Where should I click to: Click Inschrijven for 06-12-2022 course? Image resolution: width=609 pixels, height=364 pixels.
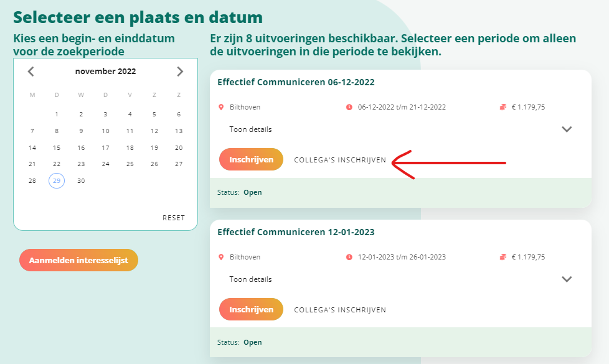(x=251, y=159)
